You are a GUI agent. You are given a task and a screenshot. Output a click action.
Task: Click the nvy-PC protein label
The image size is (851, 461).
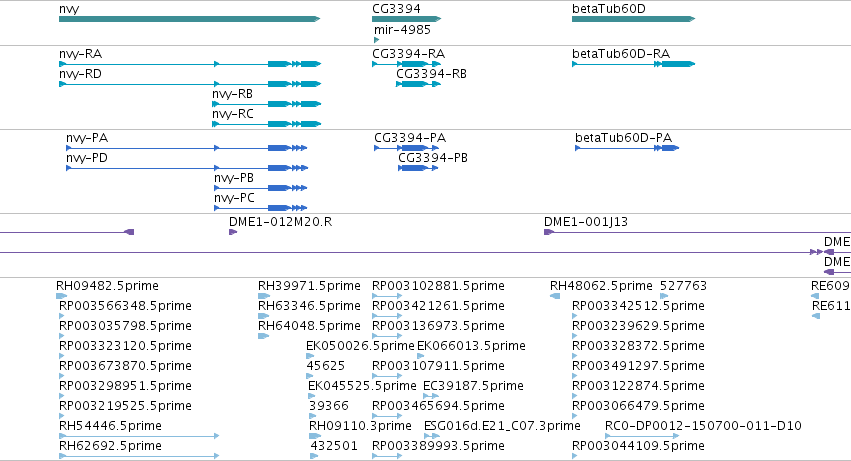pos(234,198)
